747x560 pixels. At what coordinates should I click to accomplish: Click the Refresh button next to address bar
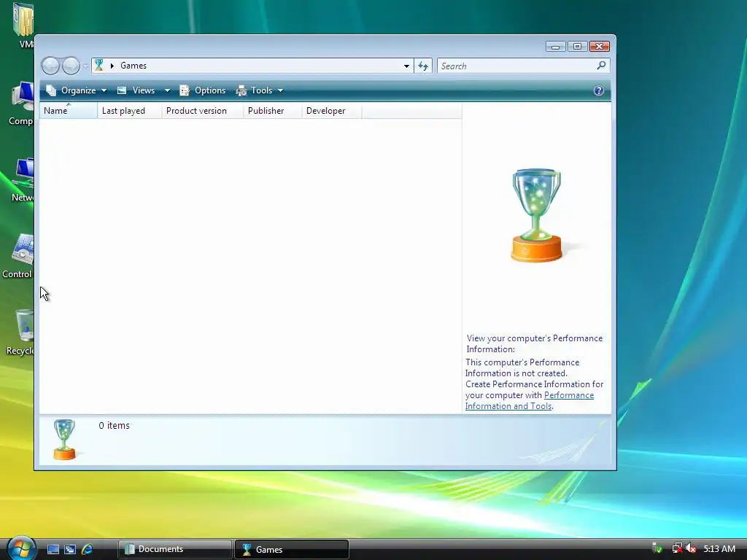coord(423,66)
